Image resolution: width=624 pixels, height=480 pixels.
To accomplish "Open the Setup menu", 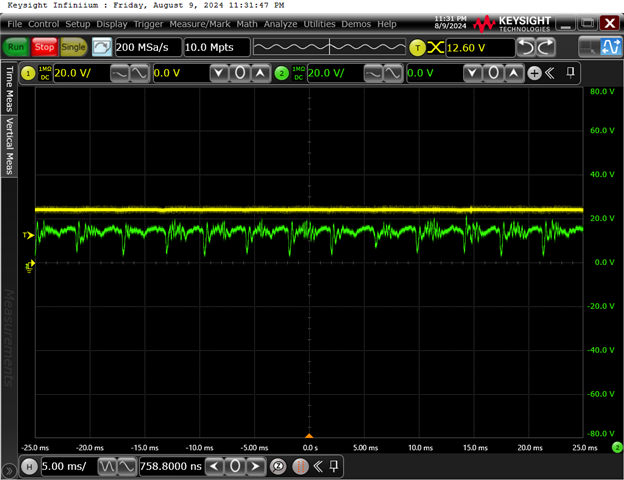I will [x=78, y=24].
